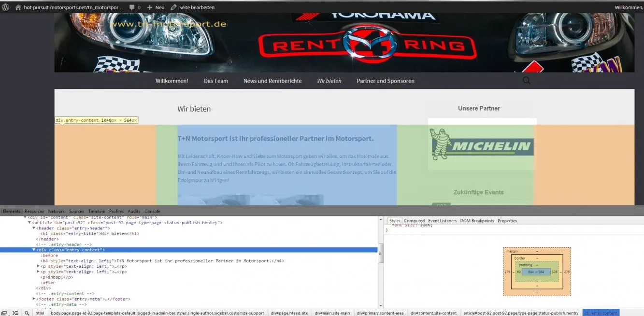Click the 604 × 564 content box

coord(536,272)
